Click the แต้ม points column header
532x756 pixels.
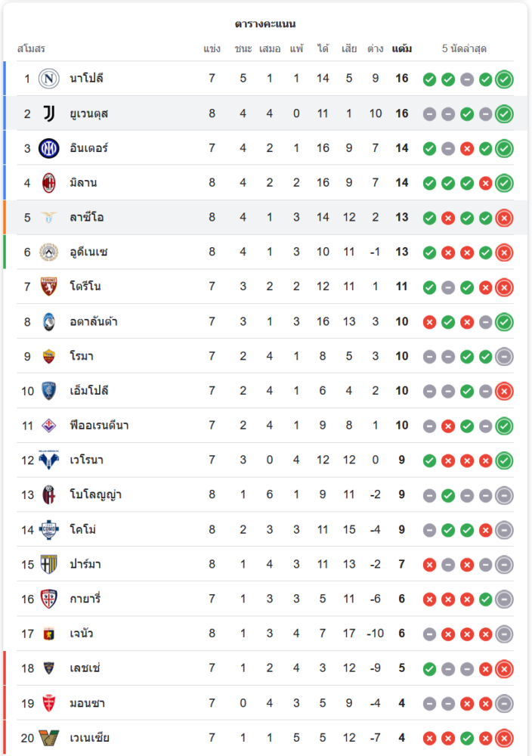[x=402, y=49]
